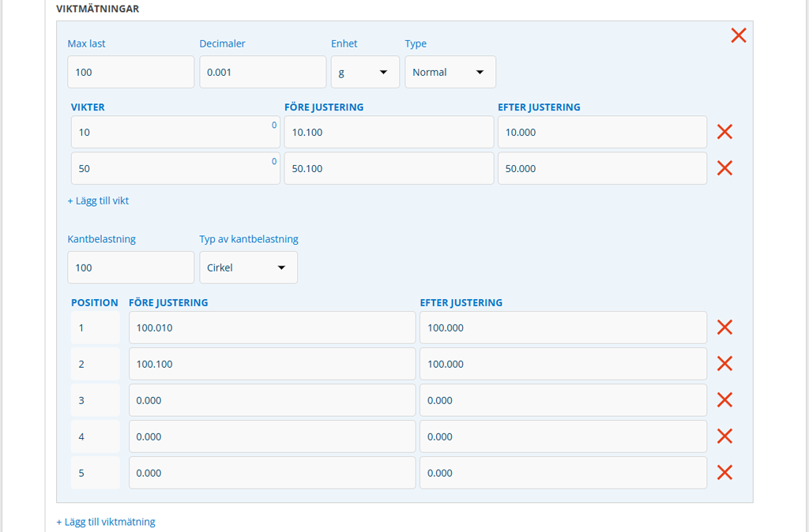The width and height of the screenshot is (809, 532).
Task: Click into the Decimaler field
Action: pyautogui.click(x=262, y=72)
